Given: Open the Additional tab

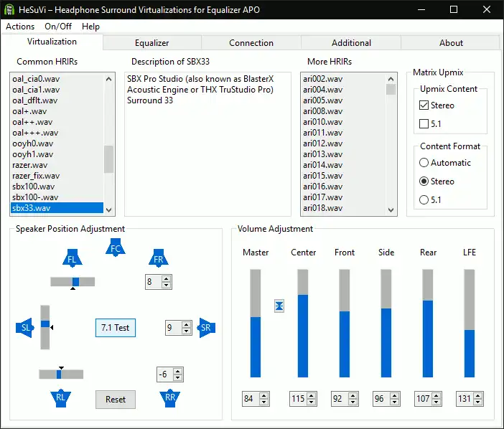Looking at the screenshot, I should pos(351,43).
